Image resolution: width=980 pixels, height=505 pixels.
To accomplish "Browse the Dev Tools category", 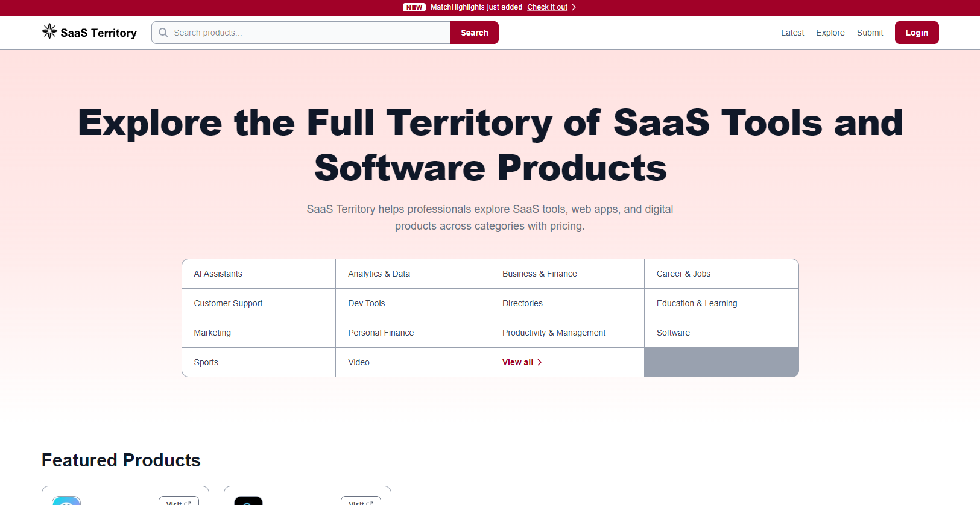I will pos(367,303).
